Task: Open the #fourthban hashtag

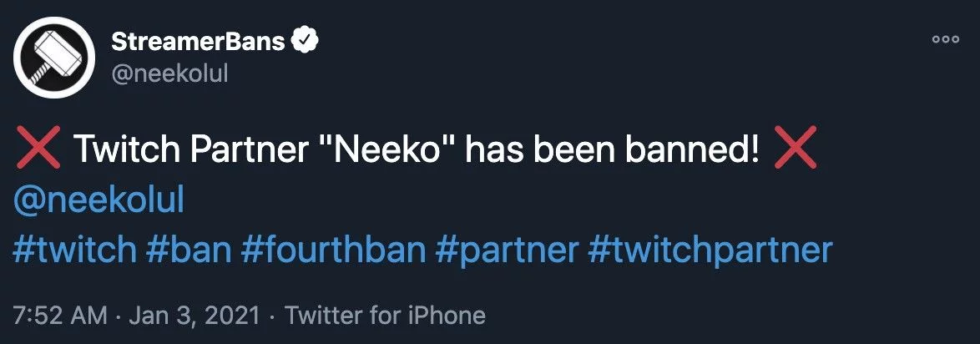Action: tap(334, 250)
